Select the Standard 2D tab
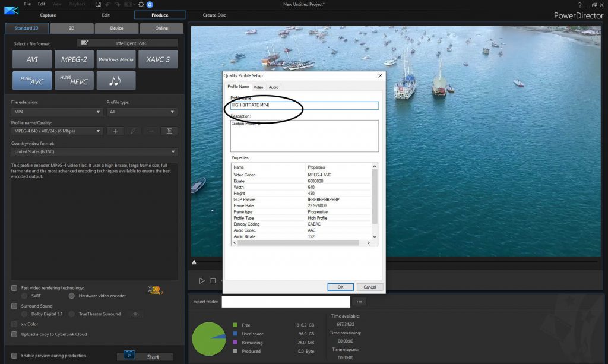Screen dimensions: 608x364 point(27,29)
